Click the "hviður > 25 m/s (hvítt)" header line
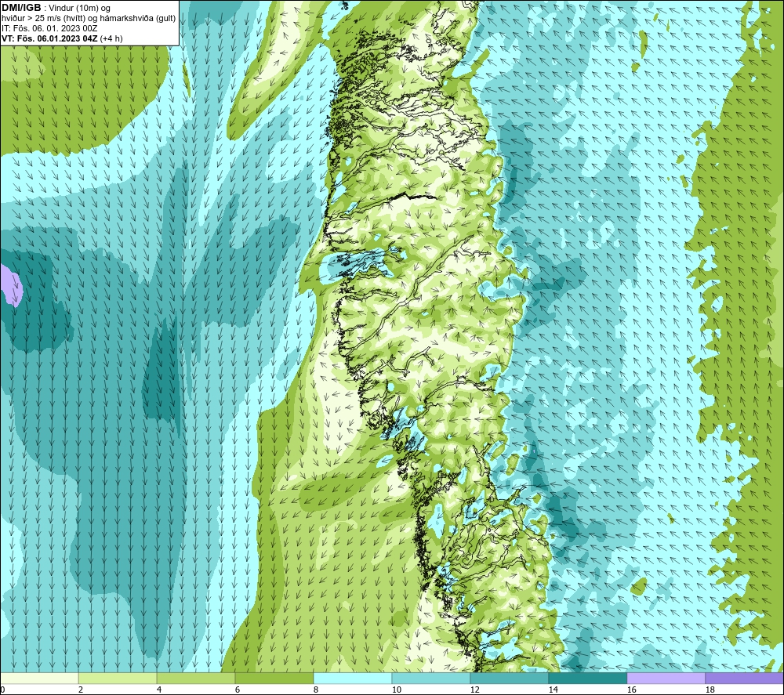Image resolution: width=784 pixels, height=695 pixels. 89,19
